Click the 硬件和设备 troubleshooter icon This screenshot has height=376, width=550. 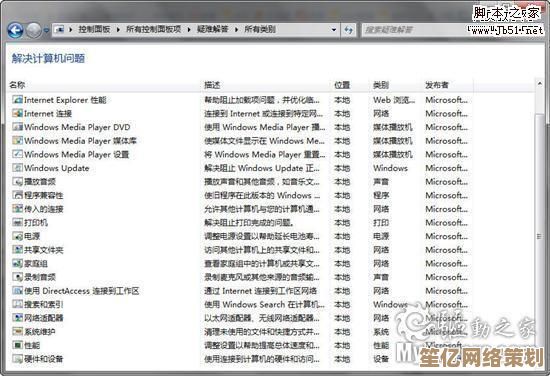pyautogui.click(x=17, y=359)
